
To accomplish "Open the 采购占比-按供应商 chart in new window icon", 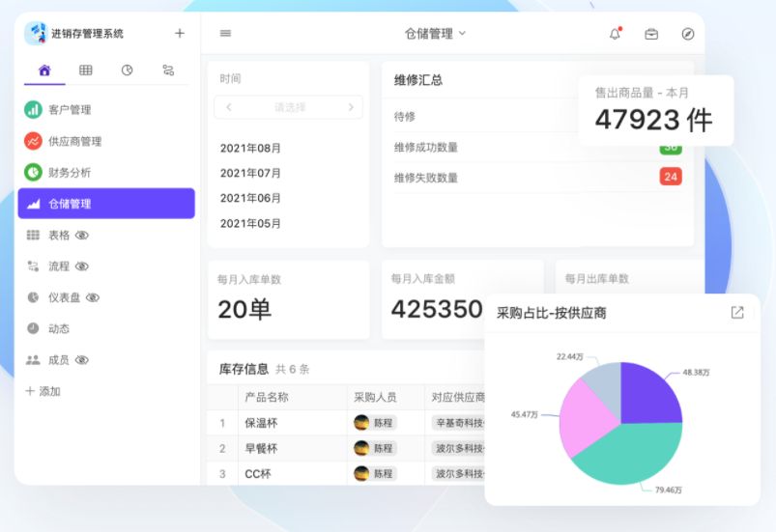I will coord(737,313).
